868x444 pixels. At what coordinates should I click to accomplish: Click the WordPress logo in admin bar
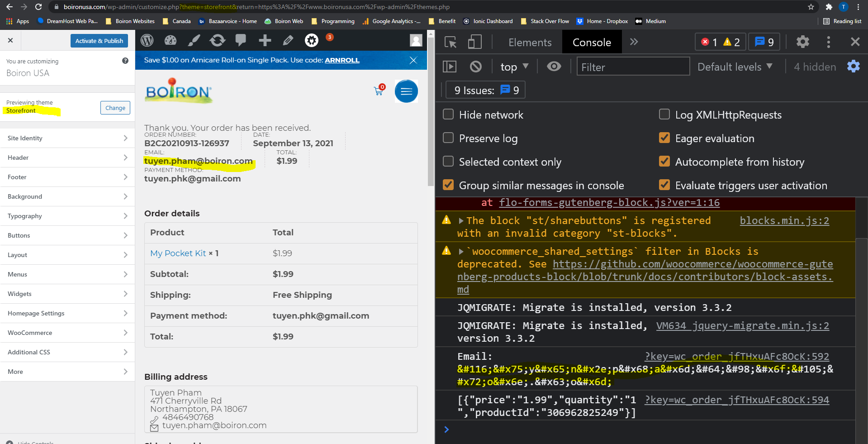(147, 41)
